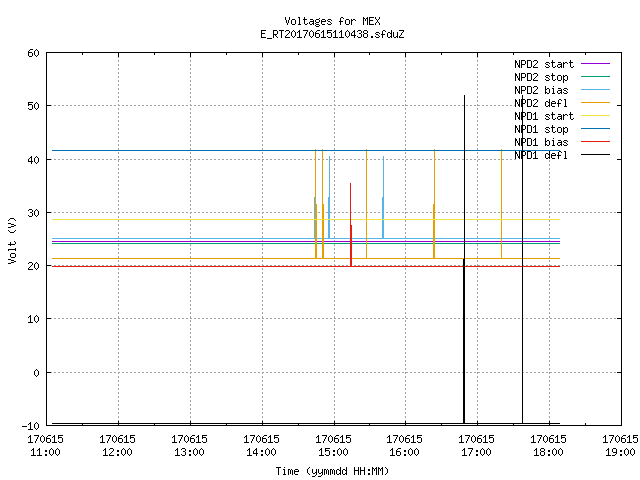The width and height of the screenshot is (640, 480).
Task: Click the red NPD1 bias legend sample
Action: 596,142
